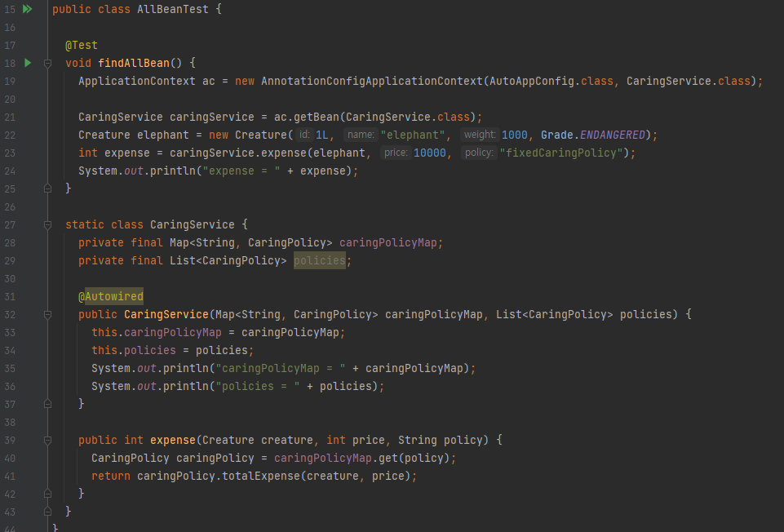
Task: Click the "elephant" string literal
Action: pyautogui.click(x=413, y=135)
